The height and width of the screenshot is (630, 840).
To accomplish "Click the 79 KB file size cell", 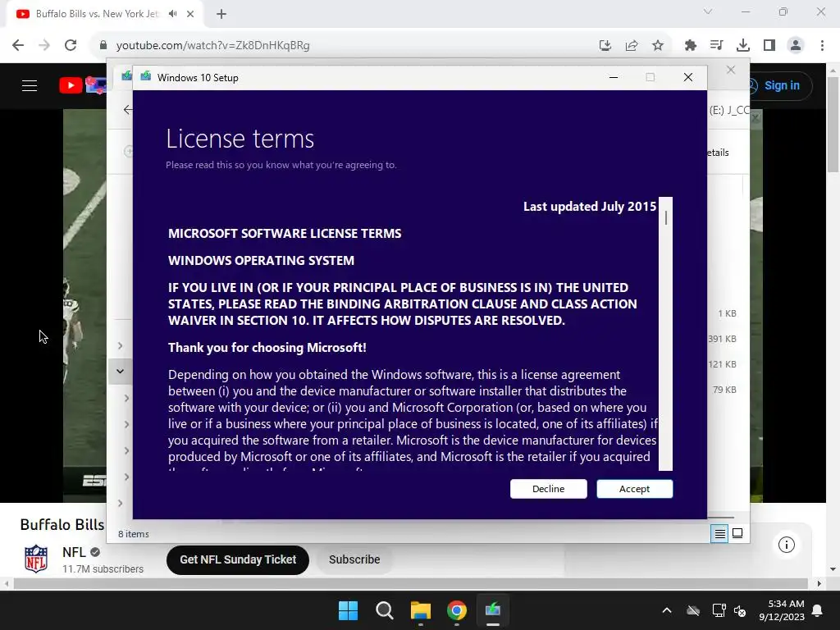I will [x=724, y=390].
